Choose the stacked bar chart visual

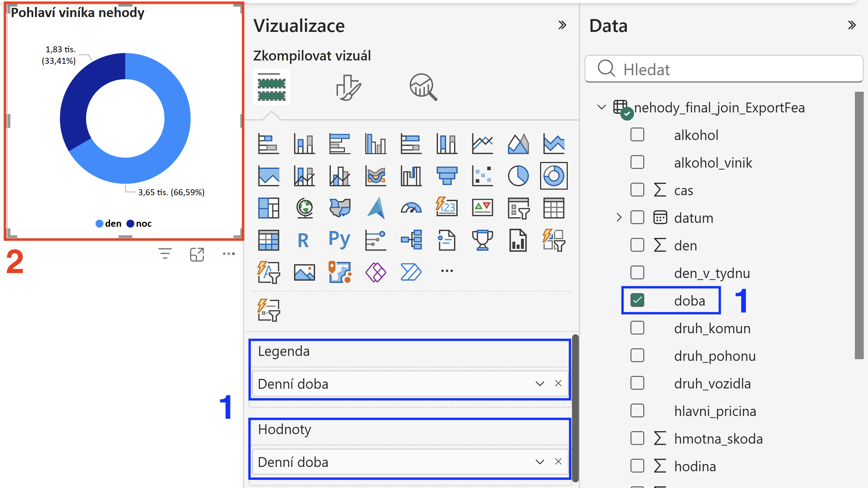(268, 144)
